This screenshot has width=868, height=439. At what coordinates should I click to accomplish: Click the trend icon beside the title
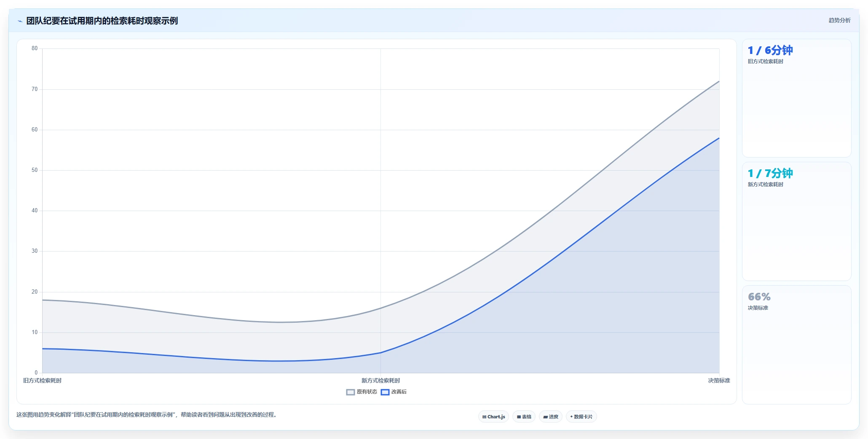point(20,21)
